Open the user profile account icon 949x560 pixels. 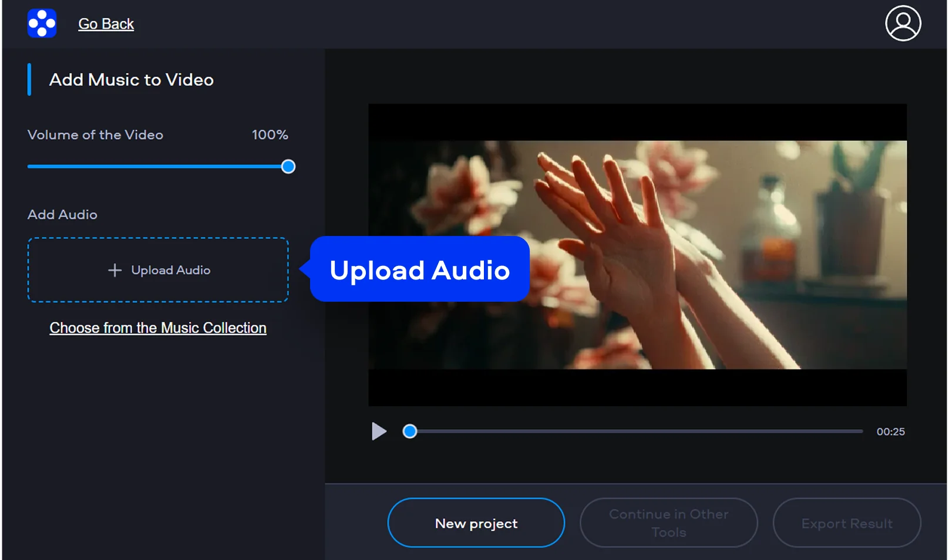click(903, 23)
